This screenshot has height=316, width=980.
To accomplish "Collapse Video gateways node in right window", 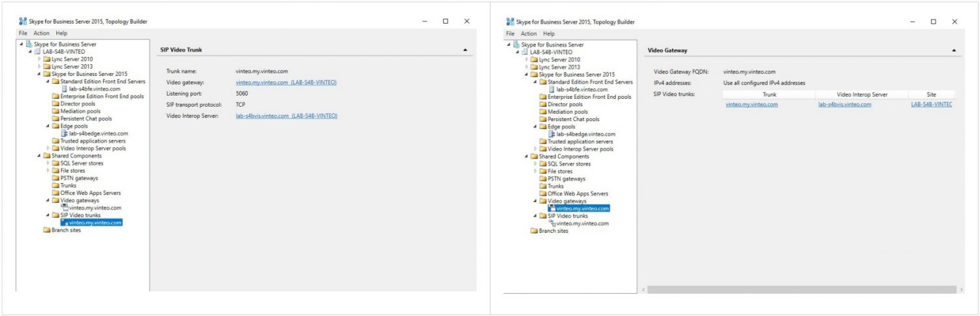I will (x=535, y=201).
